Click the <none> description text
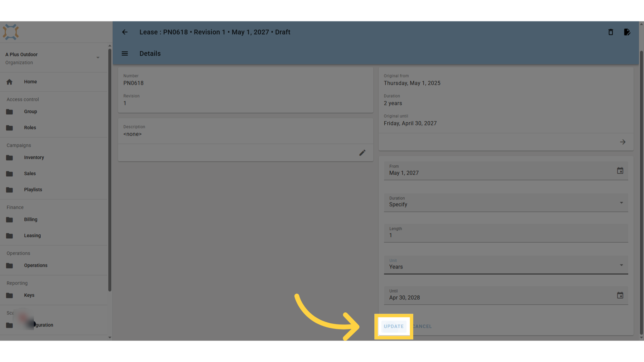Image resolution: width=644 pixels, height=362 pixels. tap(132, 134)
